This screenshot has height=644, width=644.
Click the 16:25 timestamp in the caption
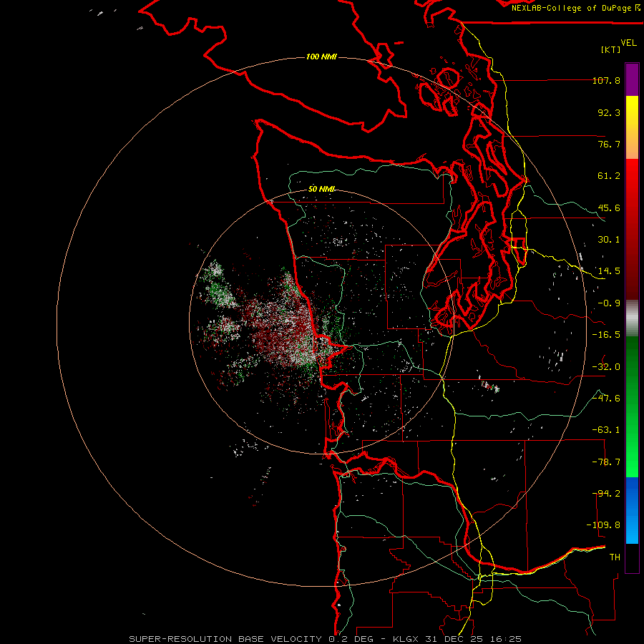pos(507,639)
